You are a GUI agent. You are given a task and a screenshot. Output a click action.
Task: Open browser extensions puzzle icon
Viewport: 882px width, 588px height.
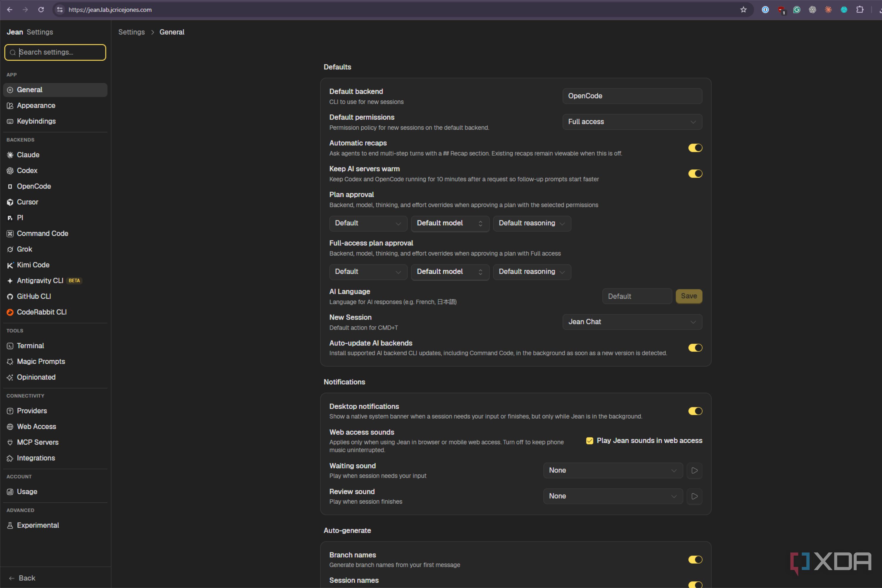click(x=860, y=10)
